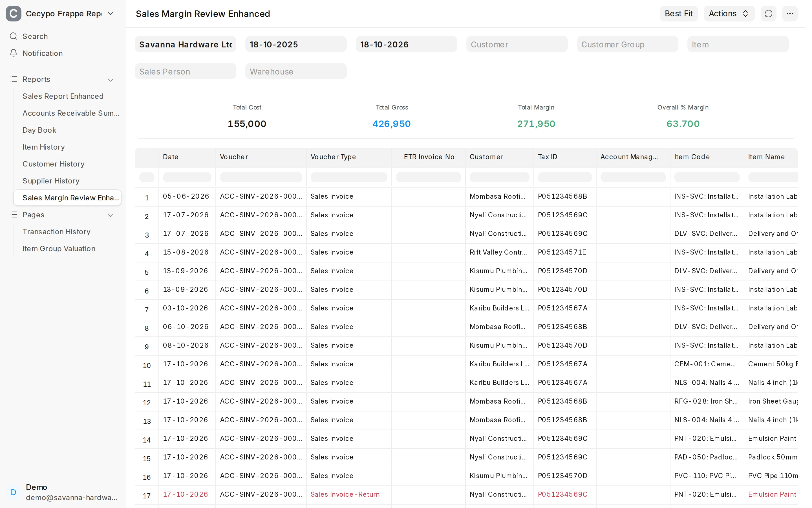The width and height of the screenshot is (812, 508).
Task: Select Sales Margin Review Enhanced in sidebar
Action: [x=67, y=198]
